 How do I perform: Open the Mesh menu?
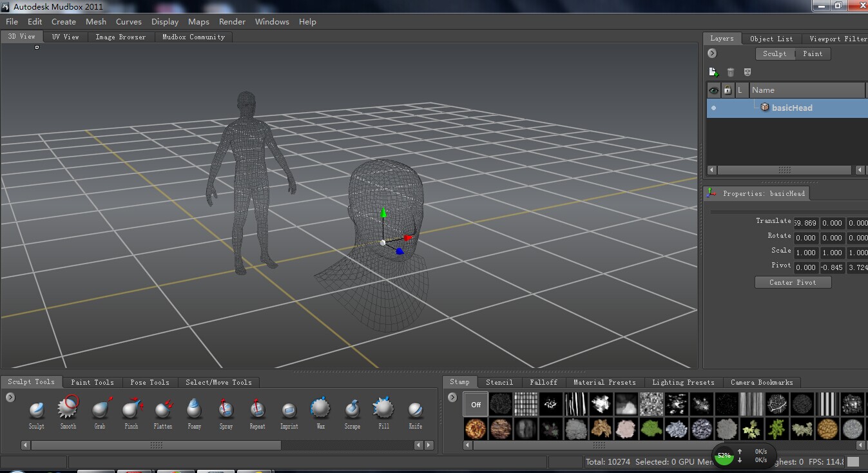tap(96, 21)
